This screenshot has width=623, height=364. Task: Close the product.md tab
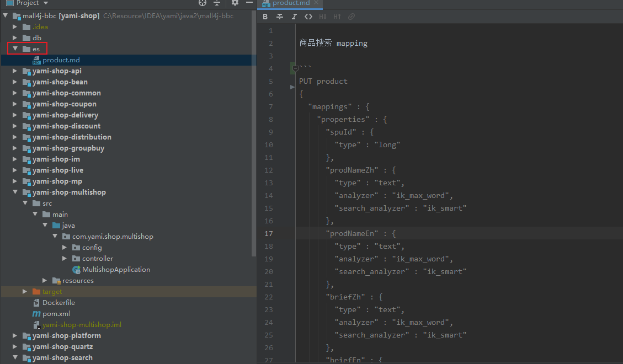[x=316, y=3]
